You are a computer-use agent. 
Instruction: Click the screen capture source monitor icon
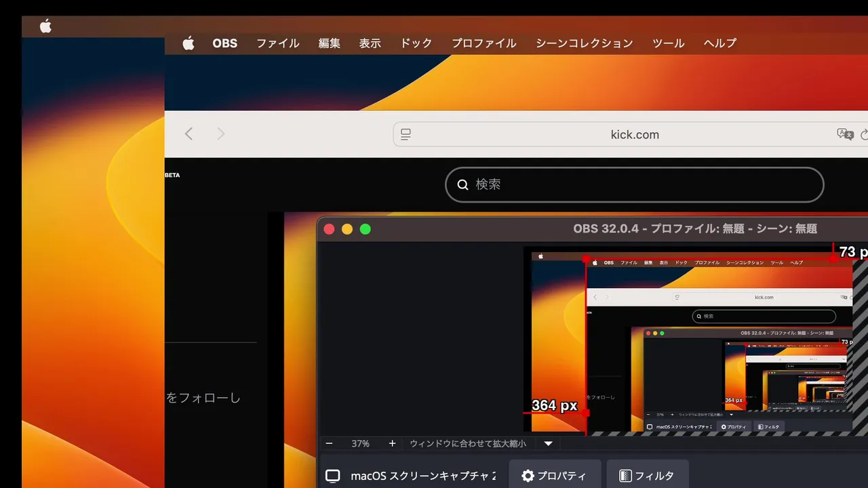[332, 476]
